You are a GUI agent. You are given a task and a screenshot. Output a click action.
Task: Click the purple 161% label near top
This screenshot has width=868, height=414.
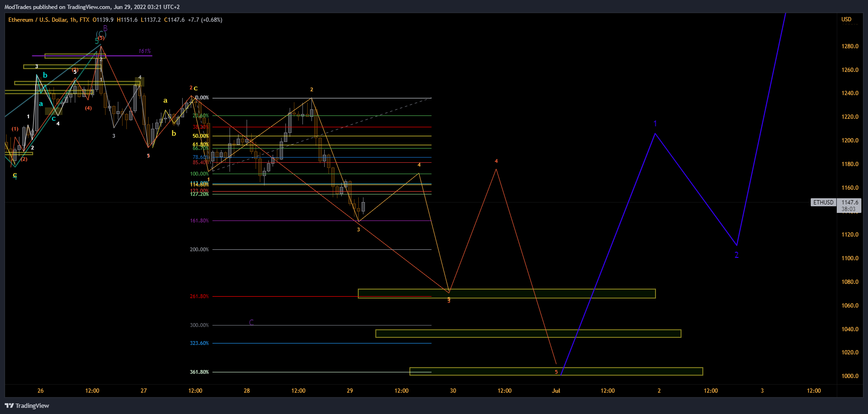[145, 51]
